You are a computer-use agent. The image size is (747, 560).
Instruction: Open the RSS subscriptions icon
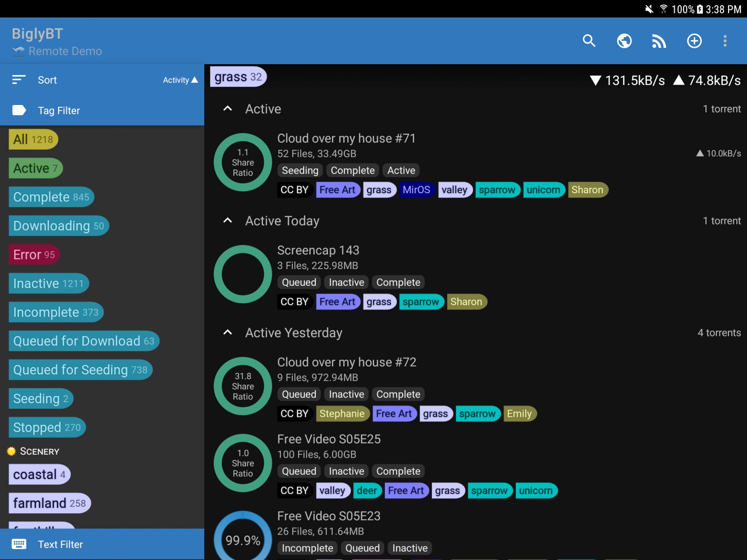click(x=659, y=41)
